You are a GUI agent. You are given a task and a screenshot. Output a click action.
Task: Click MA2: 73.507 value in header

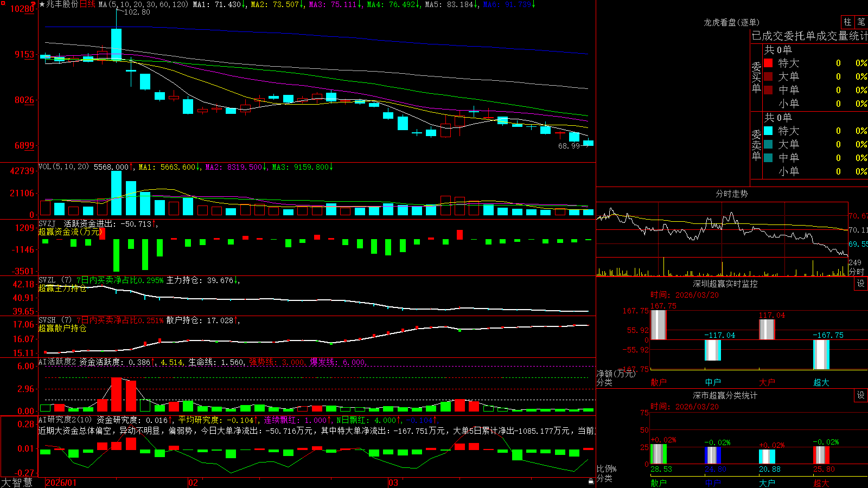tap(277, 4)
